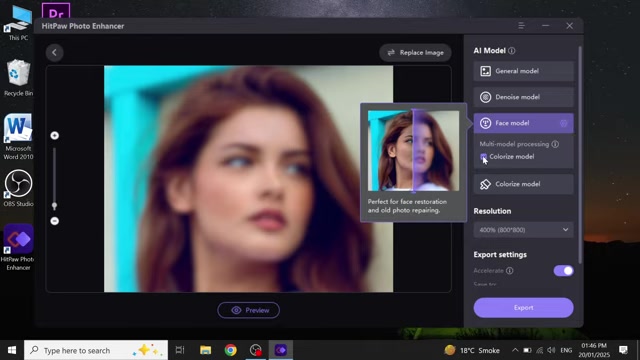Toggle the Accelerate switch
640x360 pixels.
coord(563,271)
